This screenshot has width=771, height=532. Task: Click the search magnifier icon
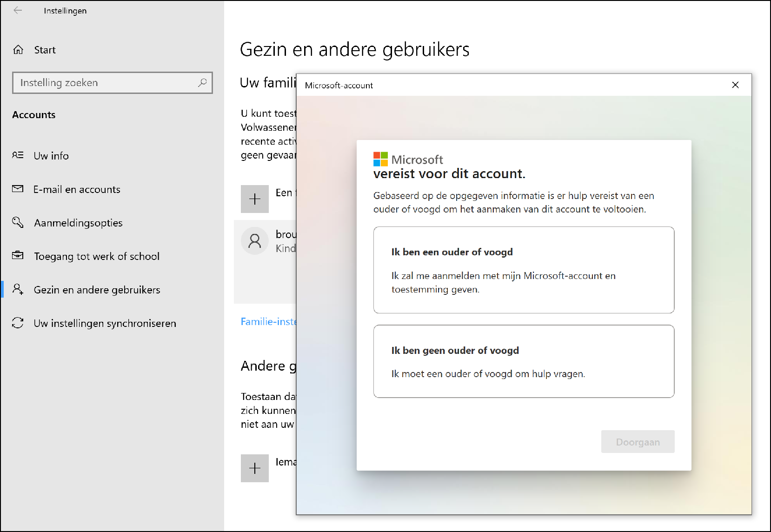click(202, 83)
